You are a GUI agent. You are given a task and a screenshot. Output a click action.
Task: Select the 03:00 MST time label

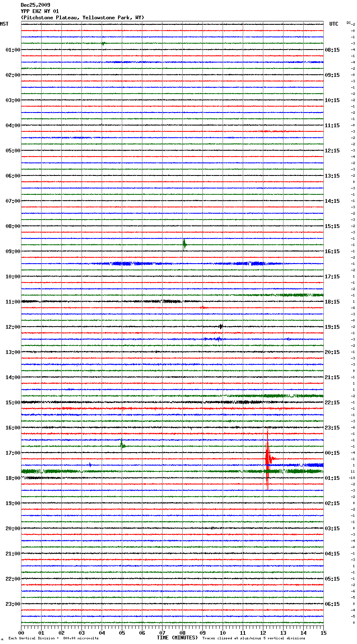[13, 100]
